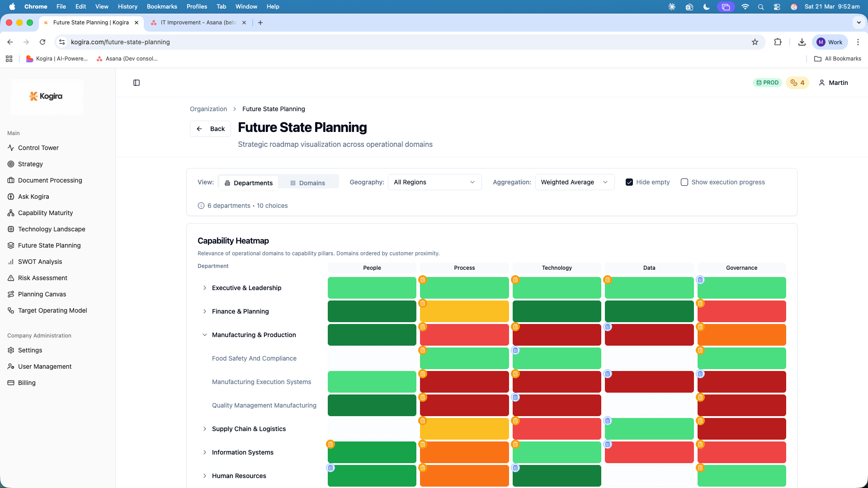This screenshot has height=488, width=868.
Task: Open the Technology Landscape view
Action: point(52,229)
